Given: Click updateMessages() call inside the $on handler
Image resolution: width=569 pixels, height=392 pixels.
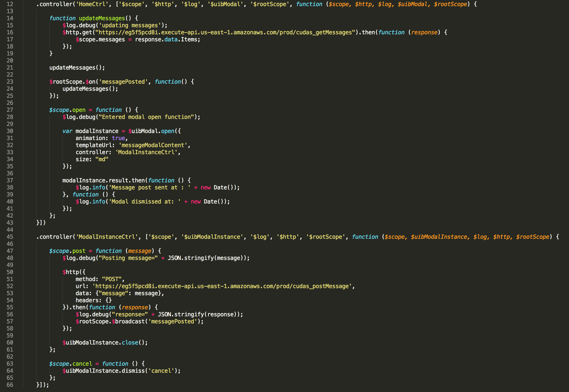Looking at the screenshot, I should (90, 89).
